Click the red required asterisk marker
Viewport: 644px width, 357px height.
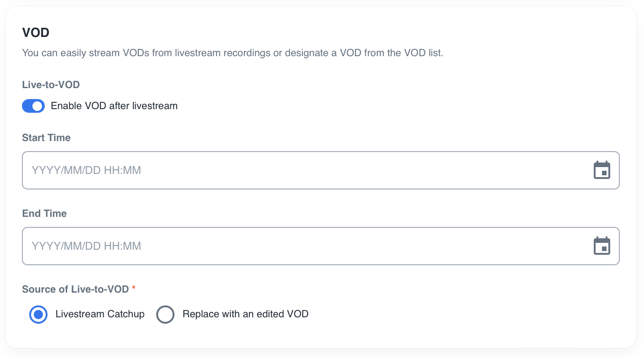[134, 288]
